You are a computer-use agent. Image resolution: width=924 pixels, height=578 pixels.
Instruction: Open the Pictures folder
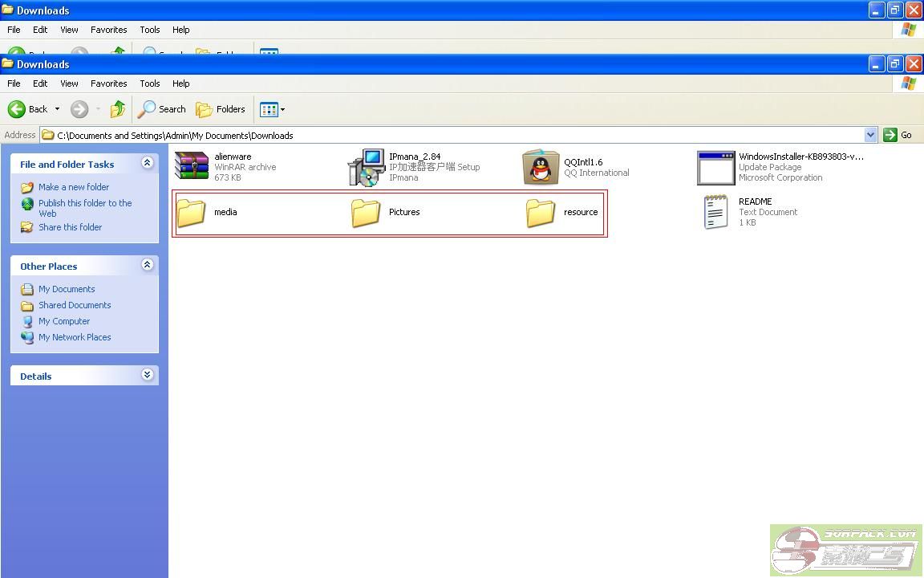pos(367,213)
